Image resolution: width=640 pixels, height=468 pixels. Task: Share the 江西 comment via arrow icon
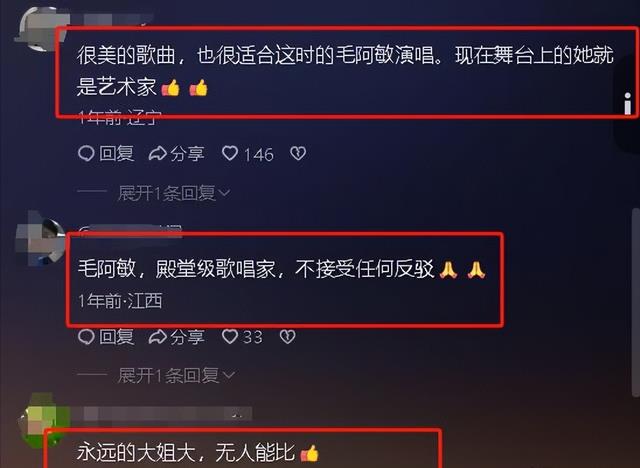[158, 337]
